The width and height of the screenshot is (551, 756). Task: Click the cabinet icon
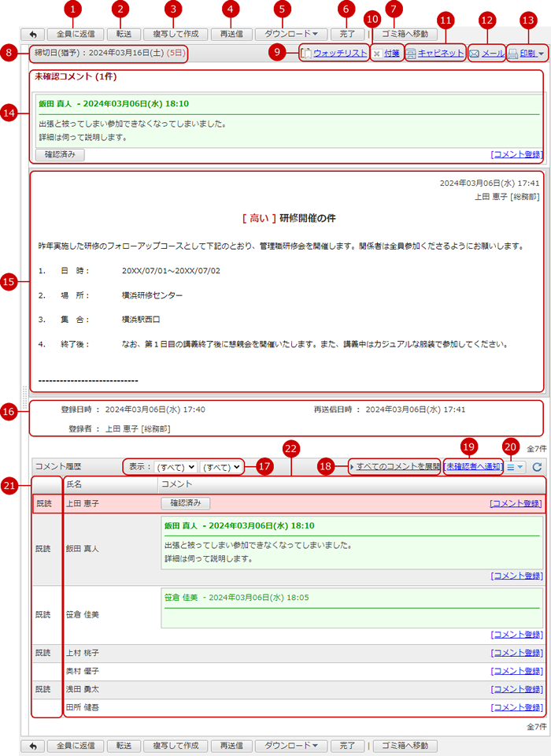click(x=411, y=54)
